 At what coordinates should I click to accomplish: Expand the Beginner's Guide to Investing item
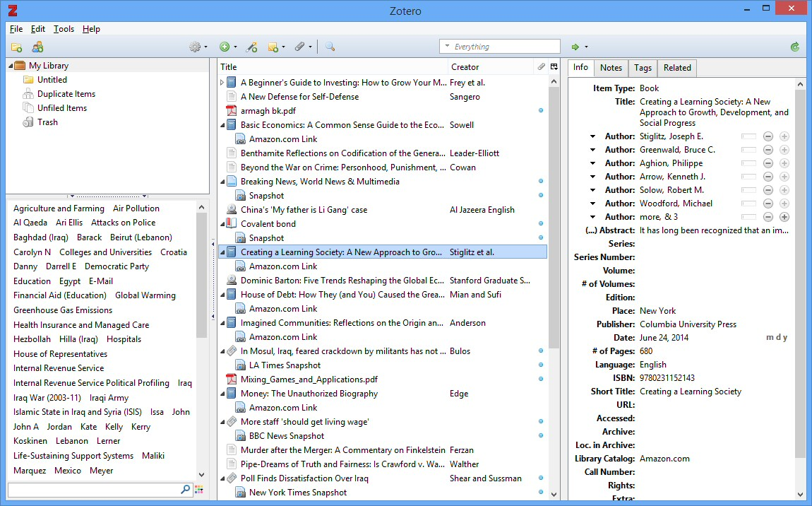click(222, 83)
